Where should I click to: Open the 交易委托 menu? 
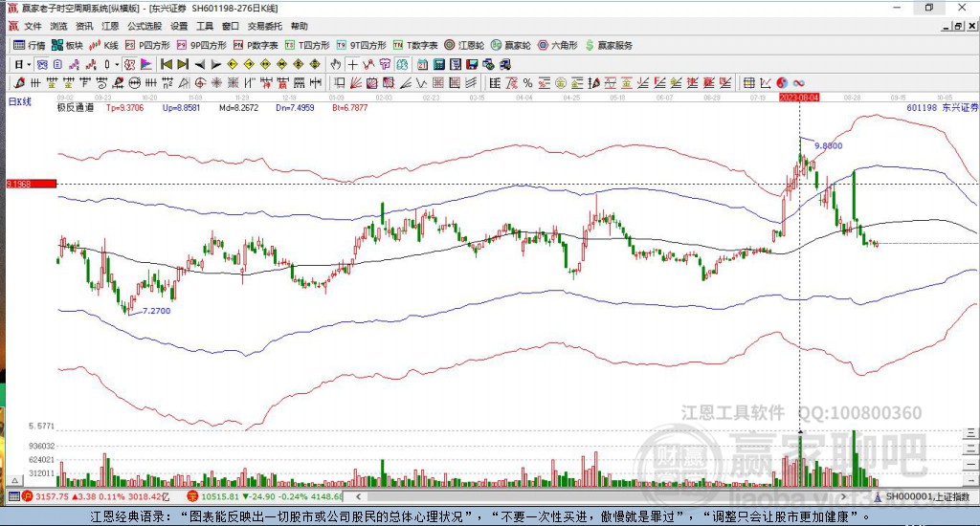click(264, 26)
